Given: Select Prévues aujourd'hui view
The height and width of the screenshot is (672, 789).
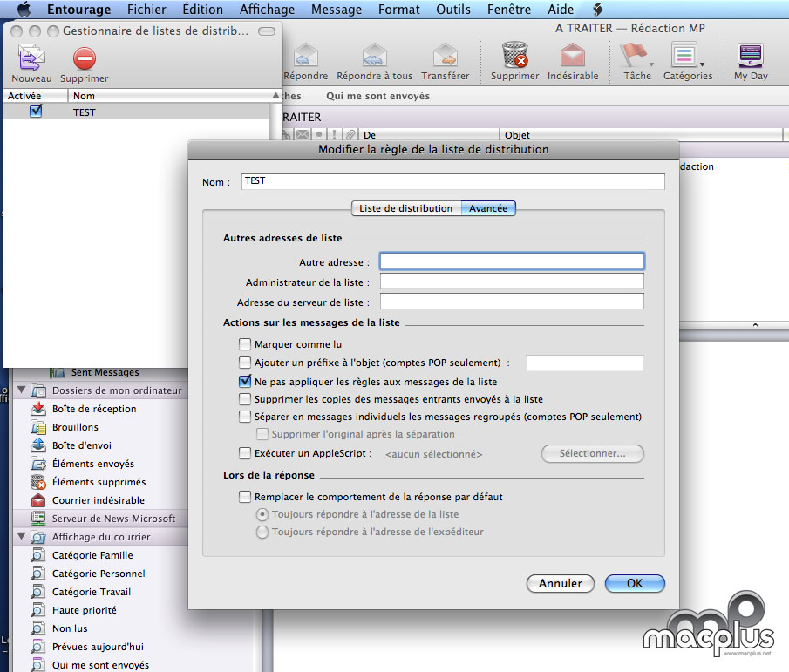Looking at the screenshot, I should tap(99, 647).
